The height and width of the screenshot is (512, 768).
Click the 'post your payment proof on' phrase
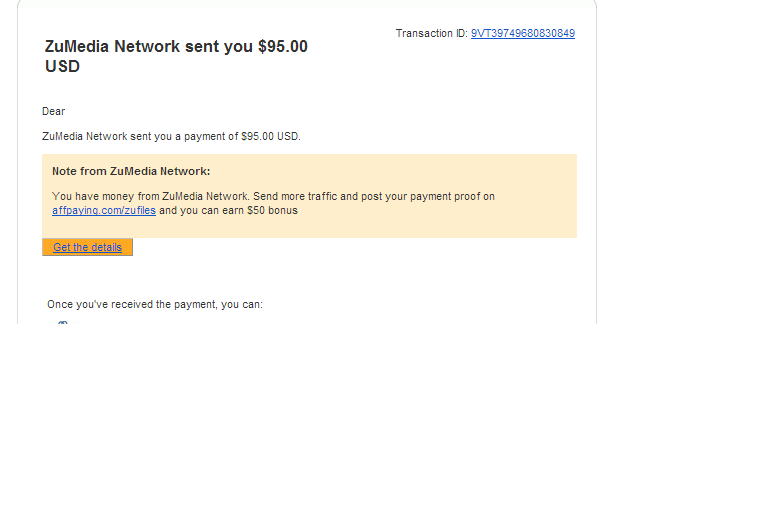[428, 196]
